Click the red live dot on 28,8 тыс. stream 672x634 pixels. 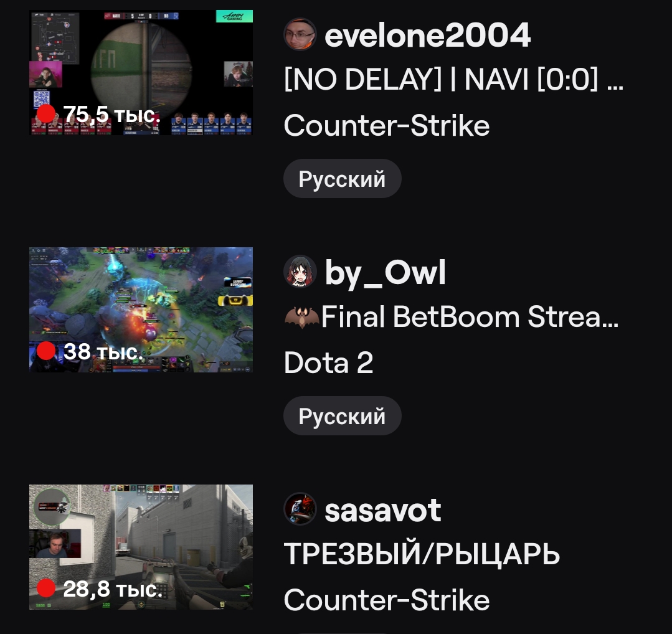click(46, 588)
